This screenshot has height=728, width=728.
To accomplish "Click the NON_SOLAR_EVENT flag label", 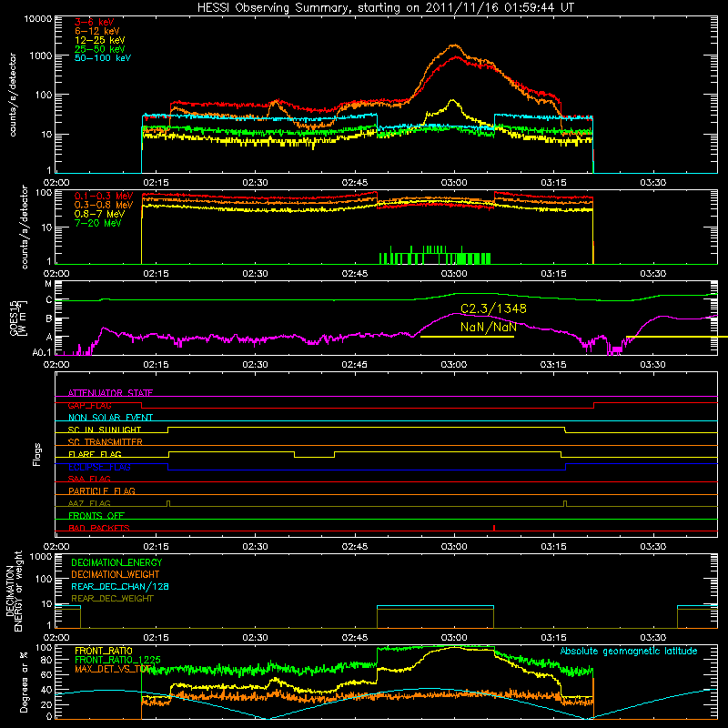I will (110, 418).
